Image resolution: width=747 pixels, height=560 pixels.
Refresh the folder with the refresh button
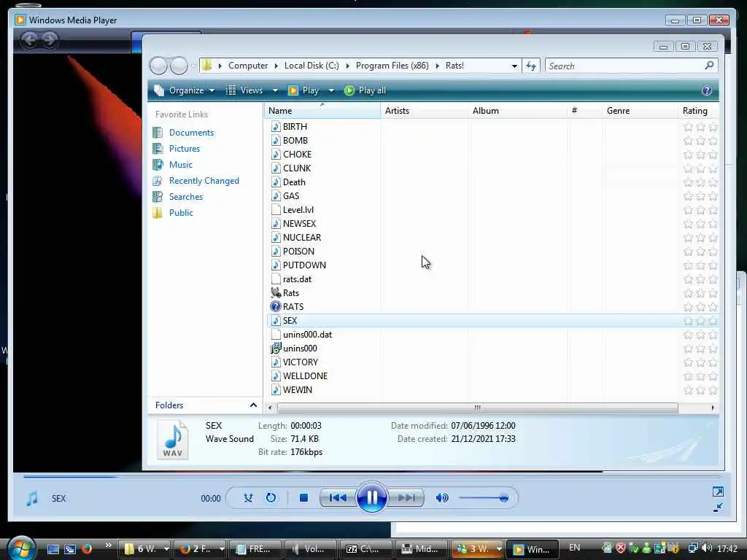tap(531, 66)
